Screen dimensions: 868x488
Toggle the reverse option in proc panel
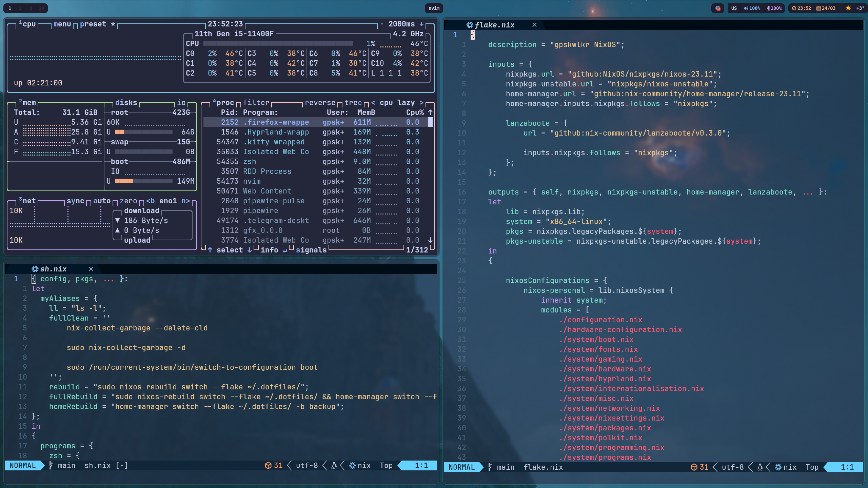click(x=320, y=102)
